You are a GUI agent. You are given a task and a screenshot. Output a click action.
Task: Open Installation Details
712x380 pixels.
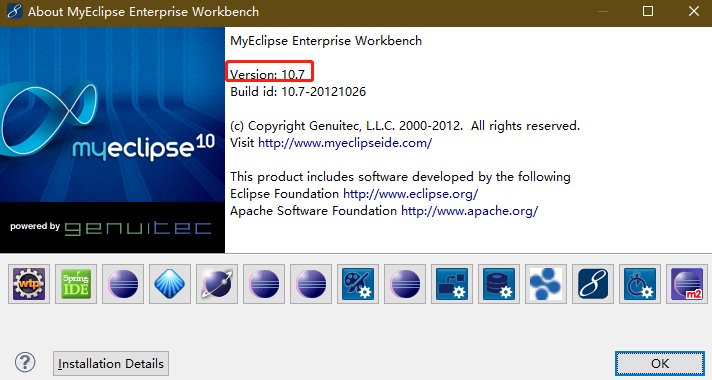point(111,364)
